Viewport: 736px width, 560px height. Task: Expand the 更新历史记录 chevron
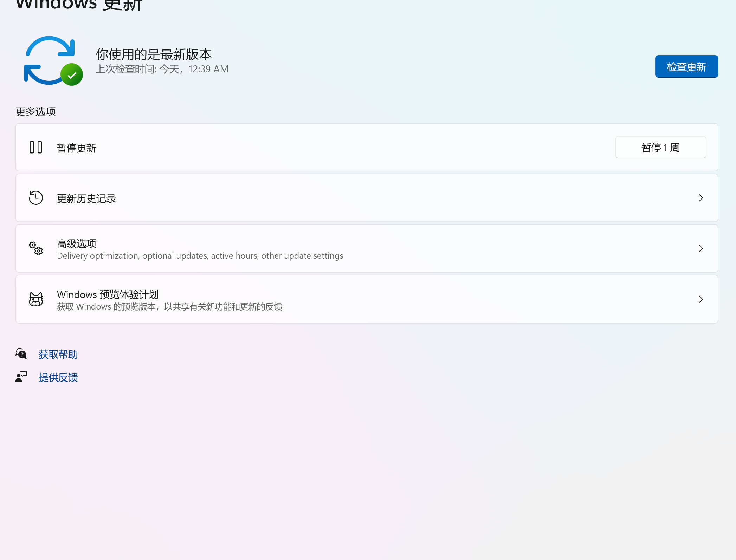pos(701,198)
